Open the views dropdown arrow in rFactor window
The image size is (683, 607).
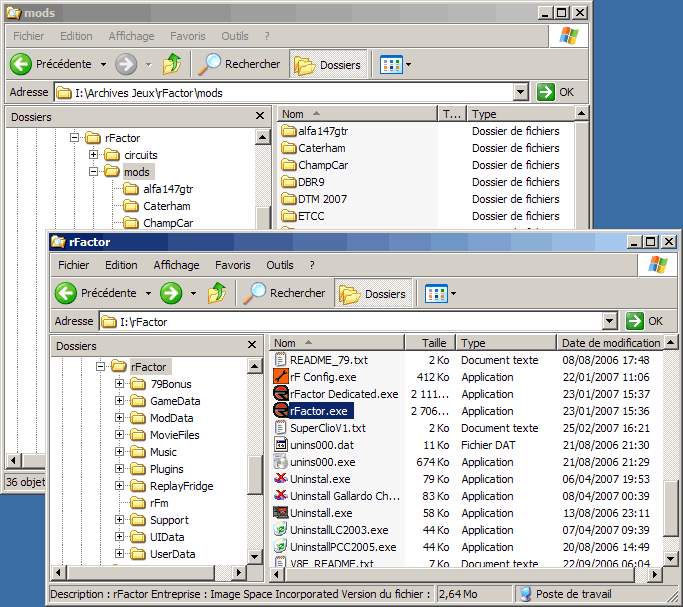click(x=453, y=293)
